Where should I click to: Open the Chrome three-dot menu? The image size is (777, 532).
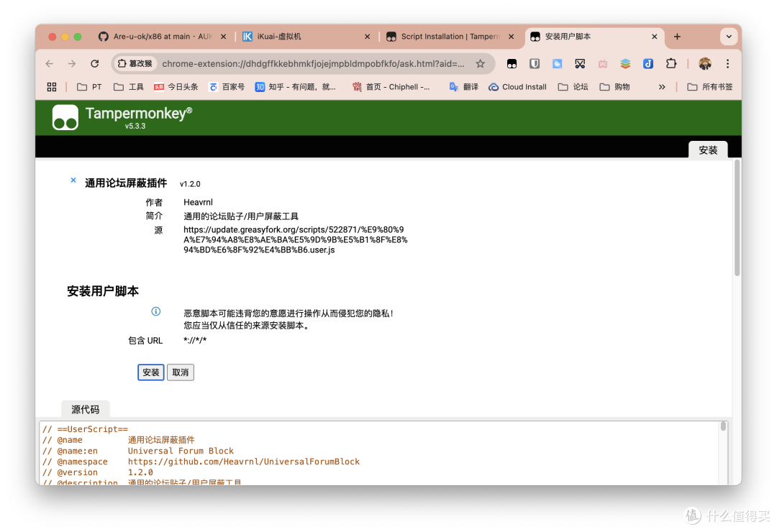coord(727,63)
